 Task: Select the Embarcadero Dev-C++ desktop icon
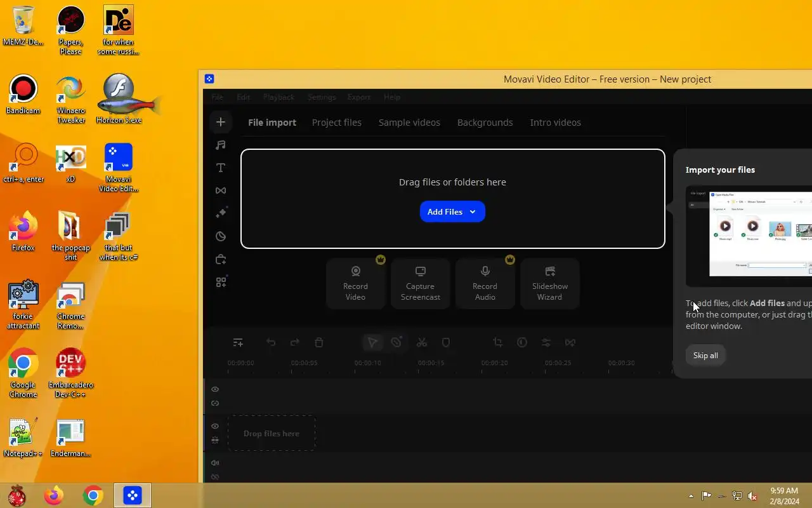coord(70,373)
